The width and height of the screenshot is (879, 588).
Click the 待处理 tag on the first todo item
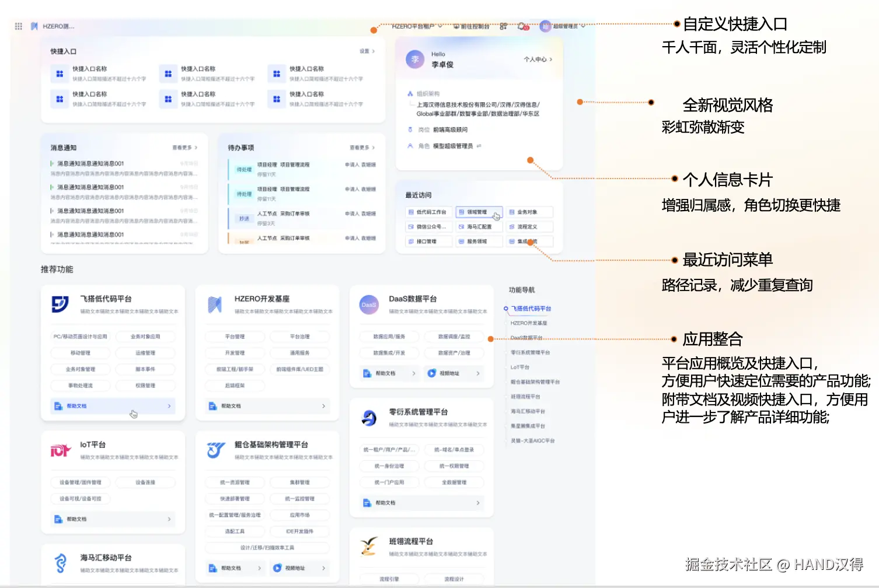tap(244, 170)
